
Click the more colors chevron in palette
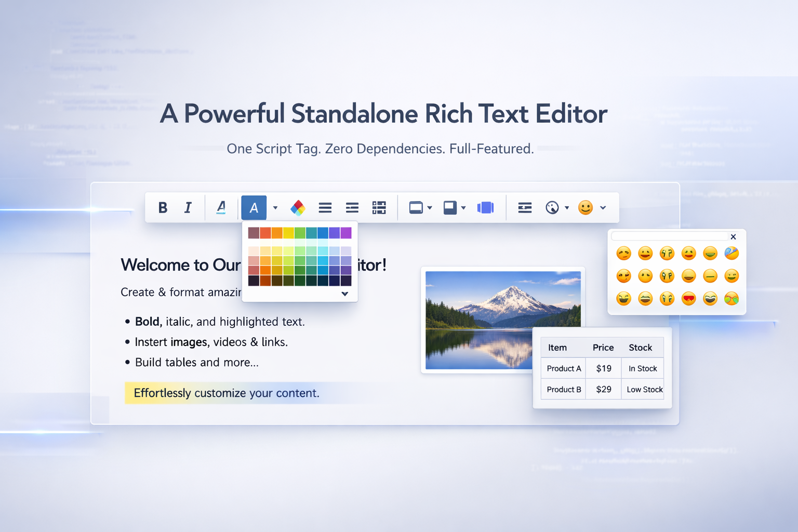tap(344, 294)
